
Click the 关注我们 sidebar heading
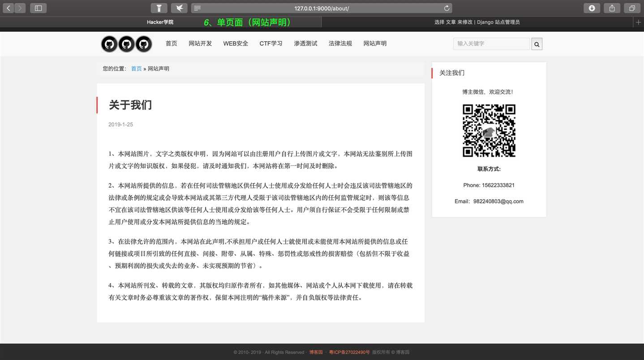[x=452, y=73]
